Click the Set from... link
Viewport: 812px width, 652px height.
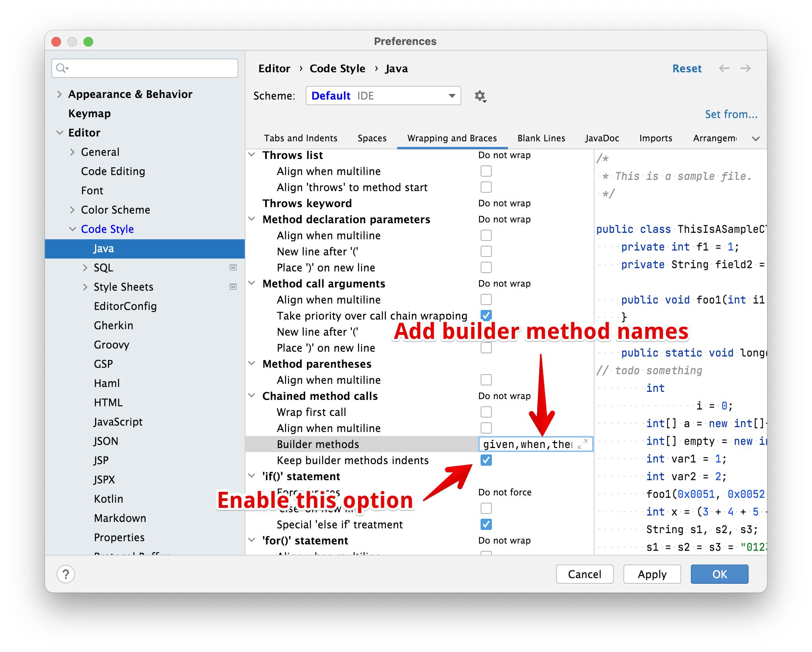(730, 114)
